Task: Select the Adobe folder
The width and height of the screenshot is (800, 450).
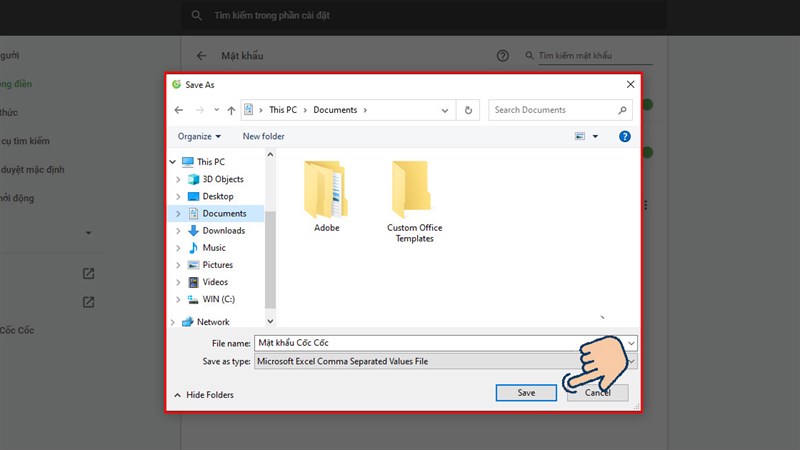Action: coord(327,196)
